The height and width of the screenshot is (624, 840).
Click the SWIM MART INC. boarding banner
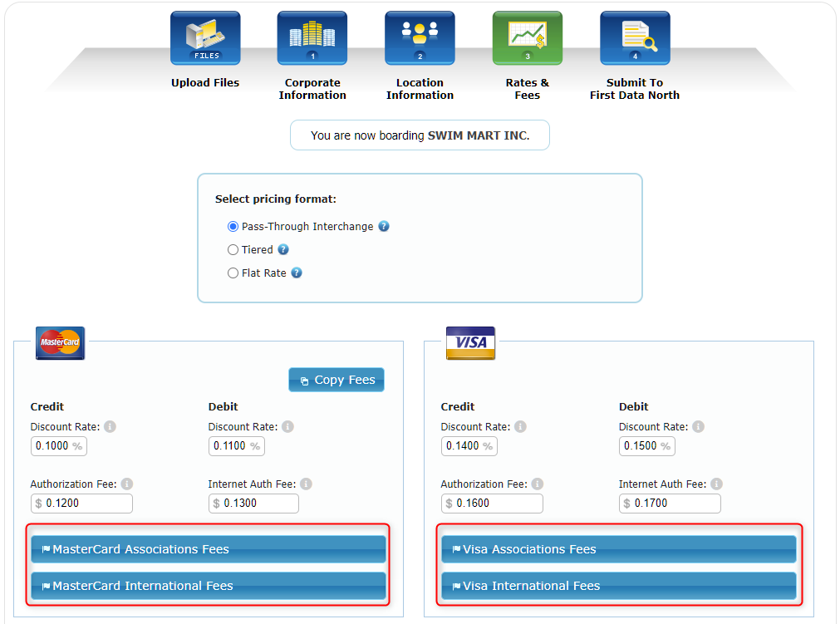[x=420, y=135]
